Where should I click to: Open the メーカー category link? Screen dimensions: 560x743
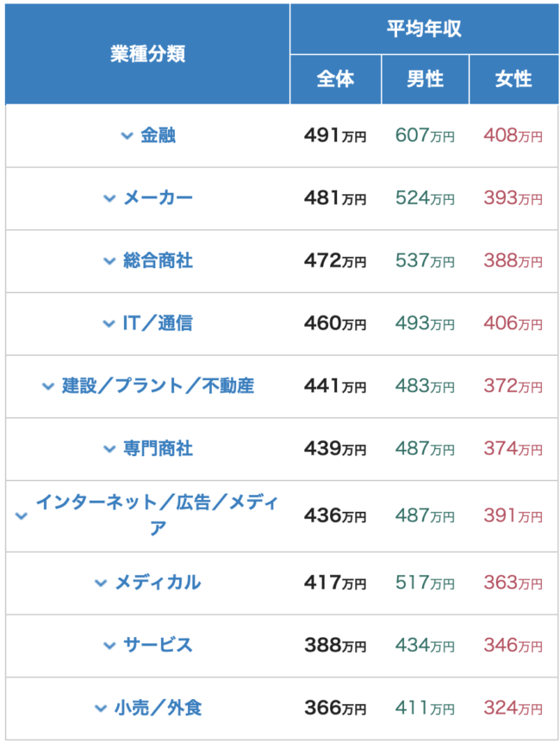click(159, 198)
